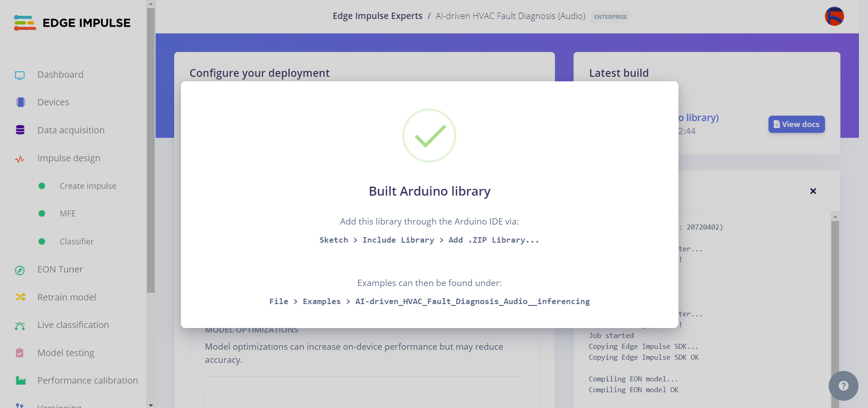The width and height of the screenshot is (868, 408).
Task: Open the Classifier sidebar item
Action: (x=76, y=242)
